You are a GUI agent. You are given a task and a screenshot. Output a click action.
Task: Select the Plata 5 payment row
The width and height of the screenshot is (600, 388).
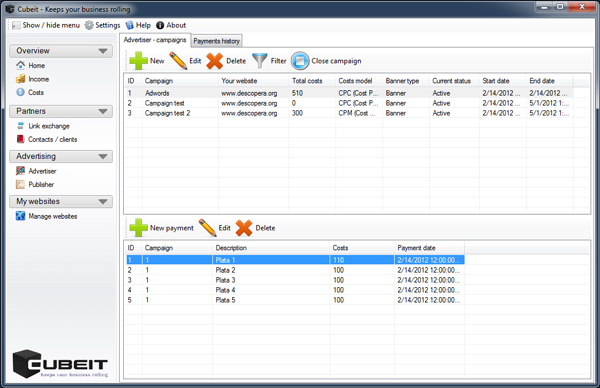click(x=295, y=300)
